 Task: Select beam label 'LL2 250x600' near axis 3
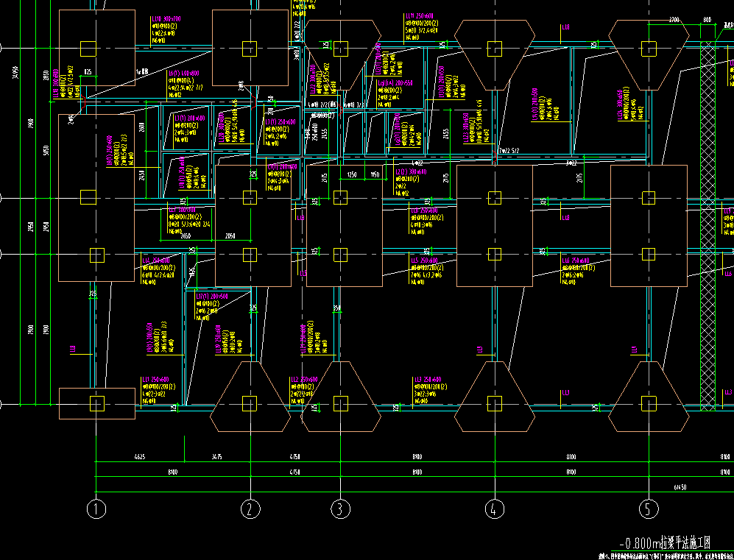pos(304,380)
